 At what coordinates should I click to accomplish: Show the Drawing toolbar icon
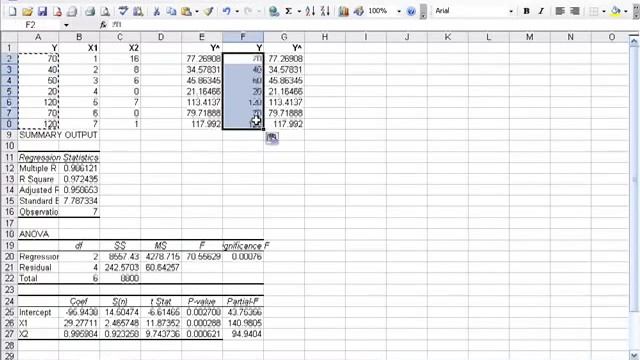click(x=359, y=11)
